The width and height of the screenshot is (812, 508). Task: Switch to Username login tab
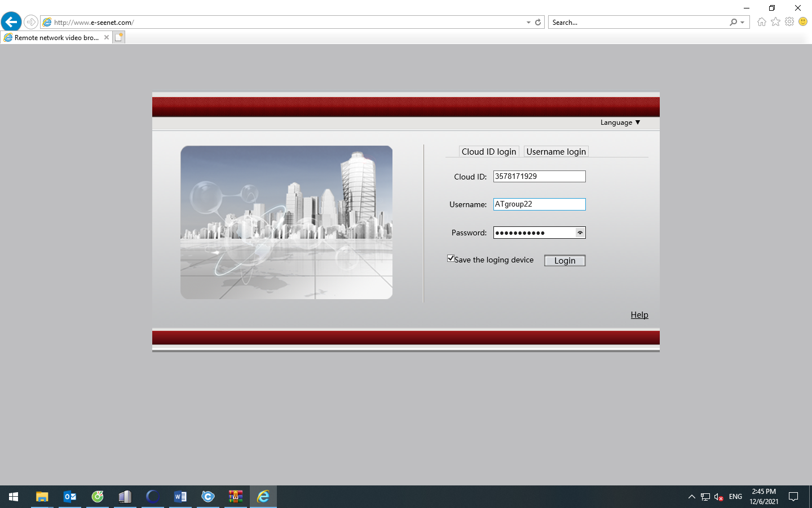[556, 151]
